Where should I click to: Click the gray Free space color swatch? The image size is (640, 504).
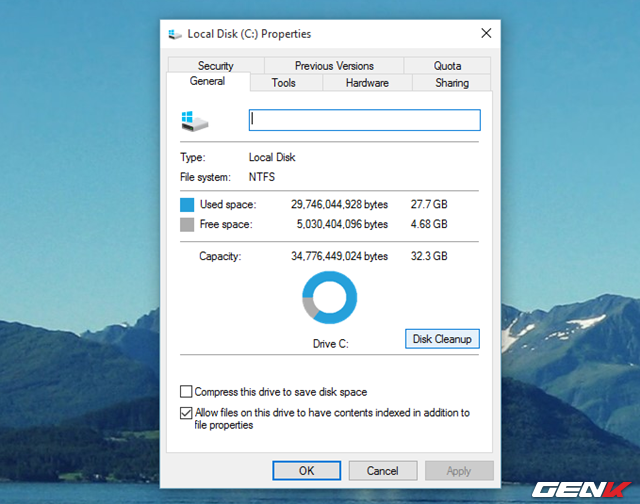click(187, 224)
